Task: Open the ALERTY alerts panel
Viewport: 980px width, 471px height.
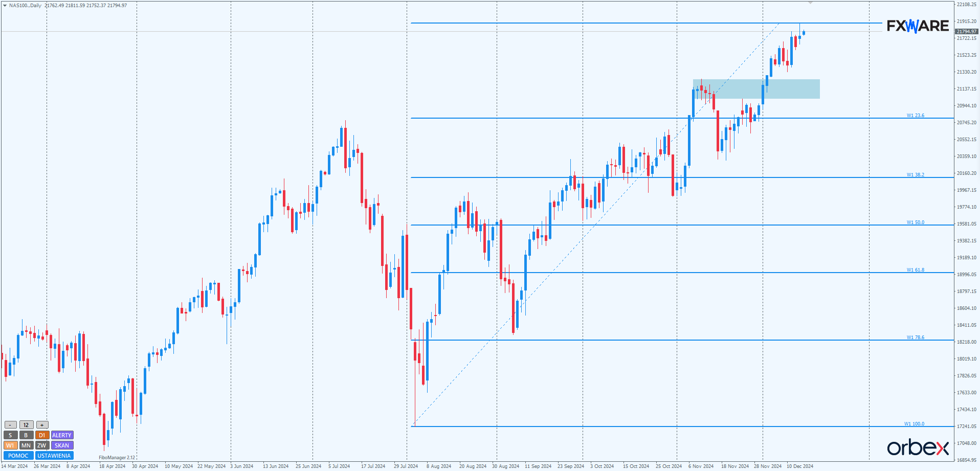Action: pyautogui.click(x=62, y=435)
